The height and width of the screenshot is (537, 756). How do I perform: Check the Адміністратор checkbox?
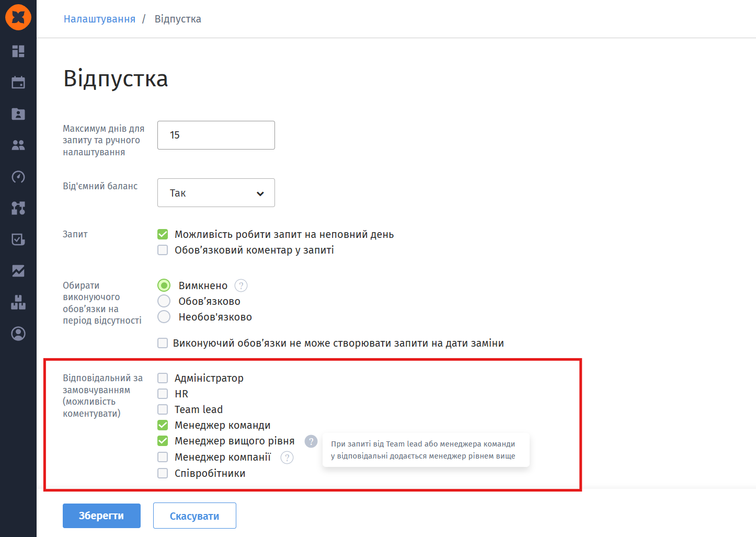click(x=163, y=378)
